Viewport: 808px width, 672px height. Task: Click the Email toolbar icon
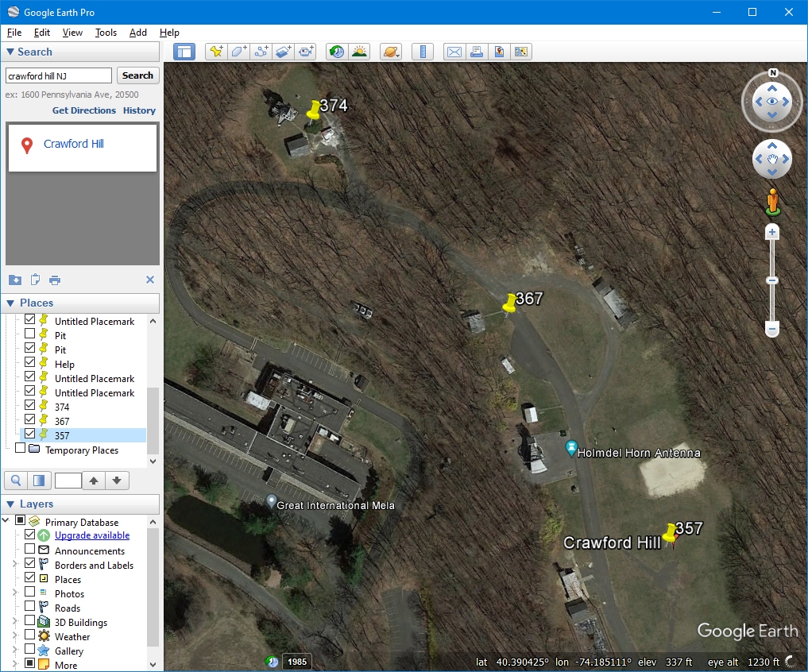click(454, 52)
